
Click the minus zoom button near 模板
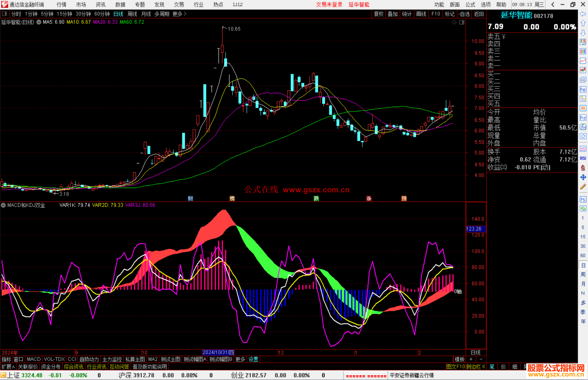[481, 359]
